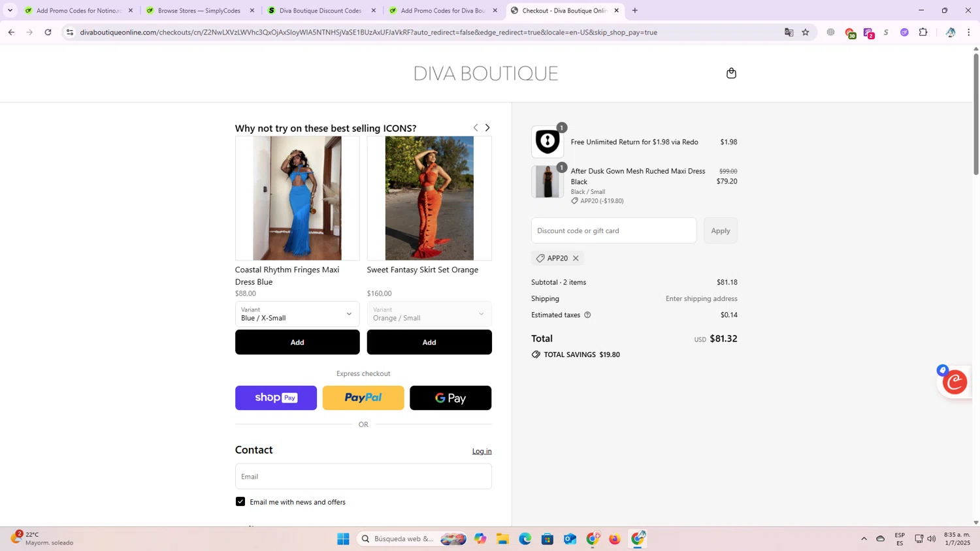Click the browser back arrow
Screen dimensions: 980x551
pyautogui.click(x=11, y=32)
